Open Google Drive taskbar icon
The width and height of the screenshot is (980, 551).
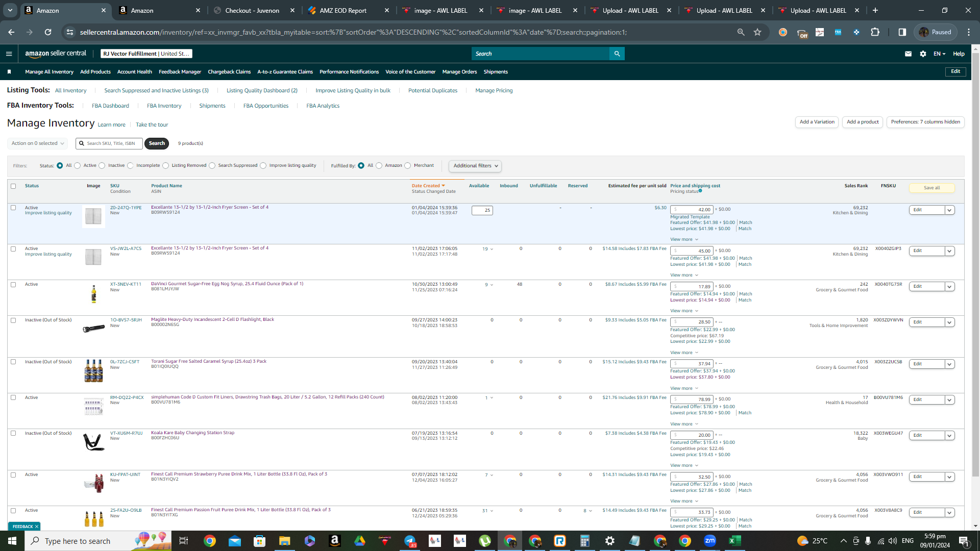pyautogui.click(x=360, y=541)
